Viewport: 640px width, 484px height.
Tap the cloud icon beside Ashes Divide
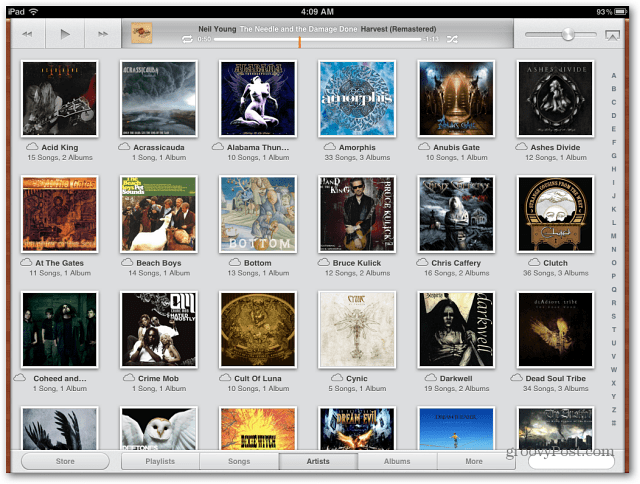point(521,147)
